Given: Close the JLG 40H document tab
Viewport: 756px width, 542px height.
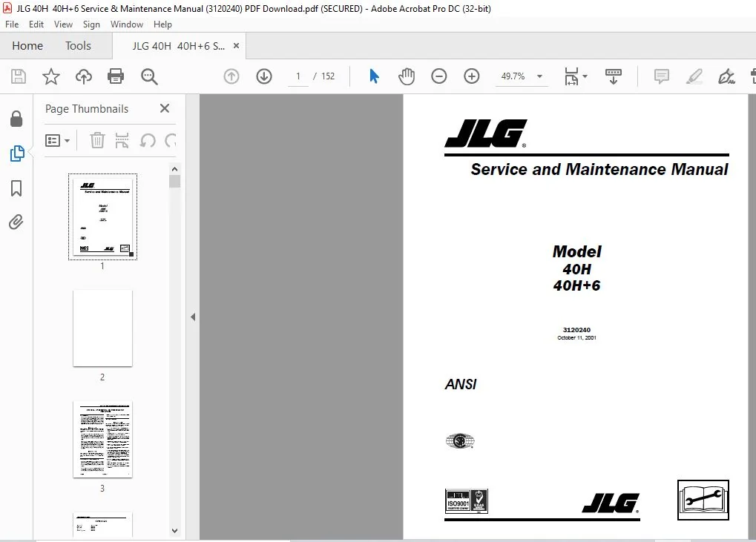Looking at the screenshot, I should [236, 46].
